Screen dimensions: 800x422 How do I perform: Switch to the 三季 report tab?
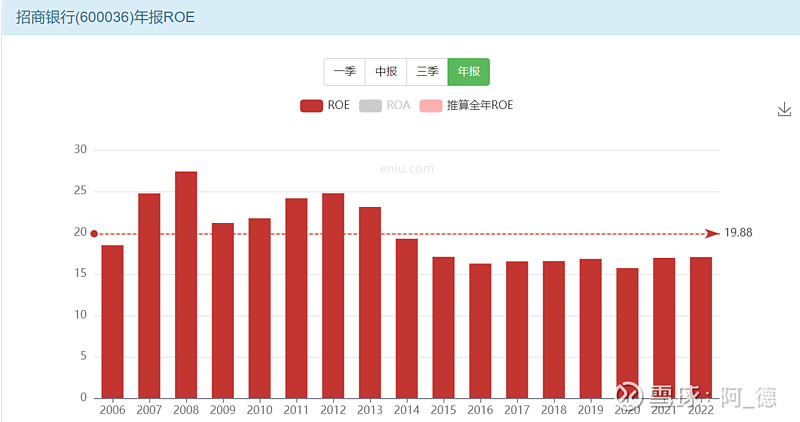pos(427,71)
